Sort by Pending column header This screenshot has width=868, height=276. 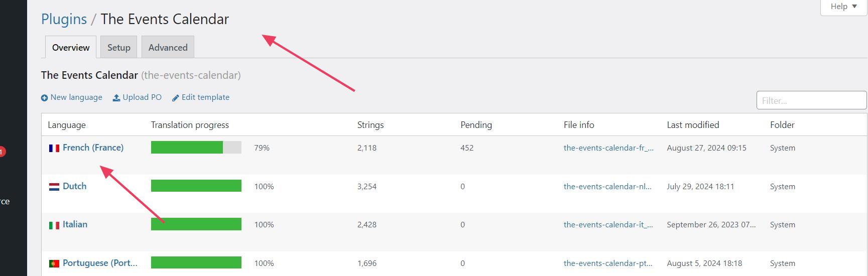pos(476,125)
